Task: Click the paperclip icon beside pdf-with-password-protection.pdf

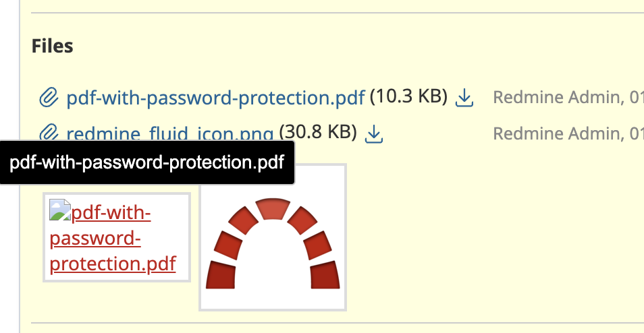Action: click(x=49, y=98)
